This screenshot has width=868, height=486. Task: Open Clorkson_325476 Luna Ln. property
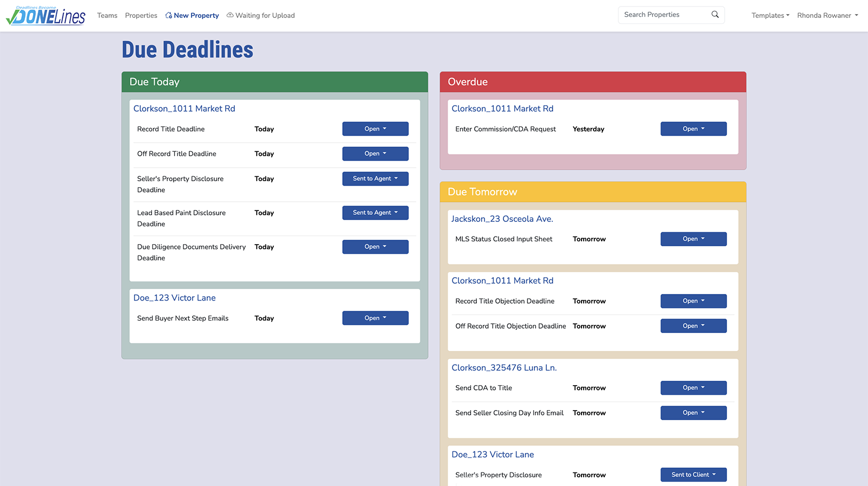point(504,368)
